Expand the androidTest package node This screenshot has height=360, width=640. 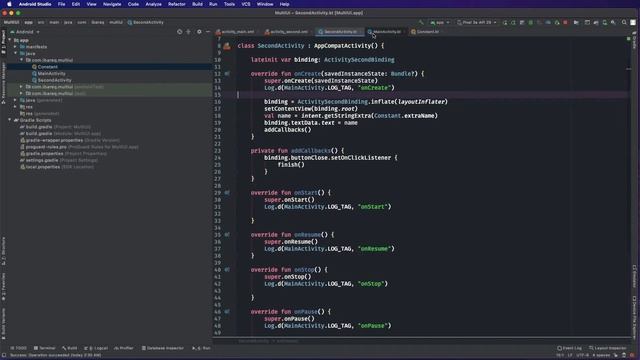click(x=21, y=87)
